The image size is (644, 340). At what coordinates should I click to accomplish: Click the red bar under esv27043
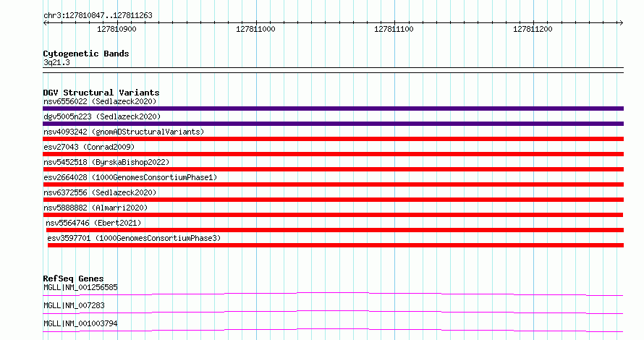pyautogui.click(x=333, y=154)
